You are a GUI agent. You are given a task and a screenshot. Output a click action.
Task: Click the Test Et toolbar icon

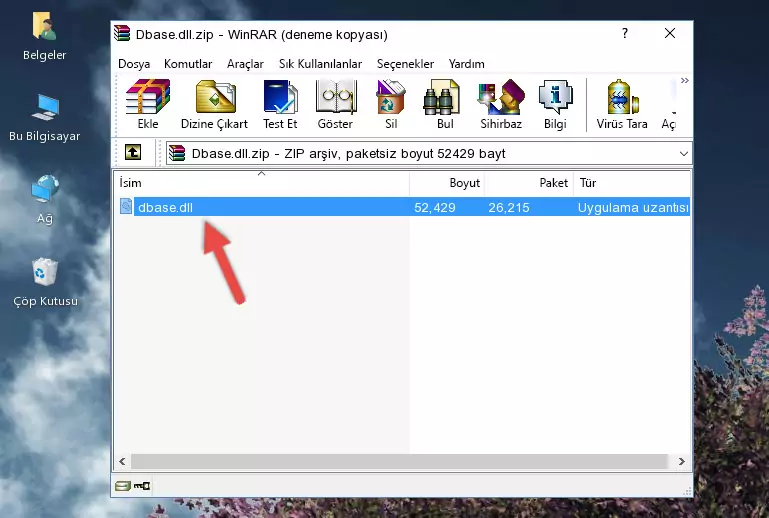[x=280, y=97]
